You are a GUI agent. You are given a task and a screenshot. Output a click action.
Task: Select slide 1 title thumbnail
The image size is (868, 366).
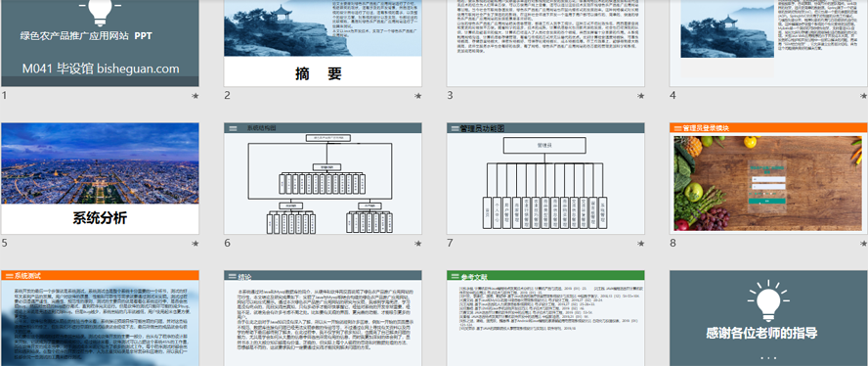click(101, 43)
